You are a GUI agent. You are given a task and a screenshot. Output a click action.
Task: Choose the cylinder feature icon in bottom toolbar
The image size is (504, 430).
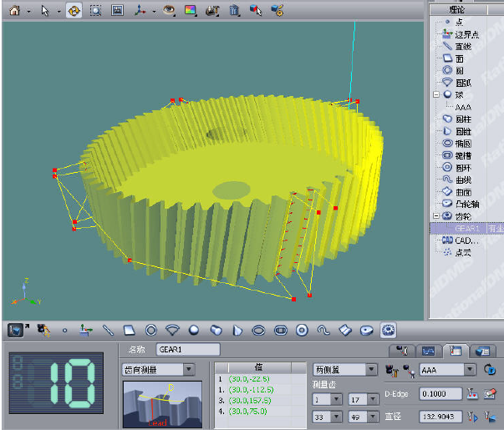click(x=216, y=330)
